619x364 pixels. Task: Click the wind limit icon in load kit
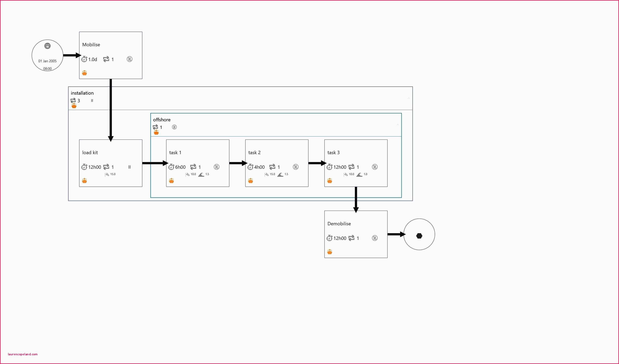coord(107,174)
